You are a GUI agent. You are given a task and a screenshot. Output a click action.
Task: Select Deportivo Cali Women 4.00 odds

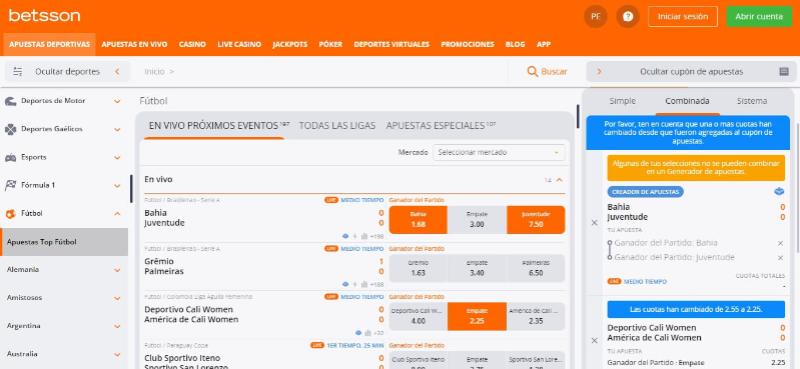pos(418,316)
